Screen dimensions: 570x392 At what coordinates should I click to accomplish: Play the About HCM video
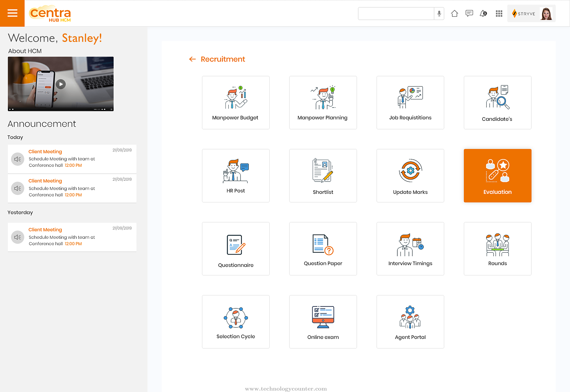[x=61, y=84]
